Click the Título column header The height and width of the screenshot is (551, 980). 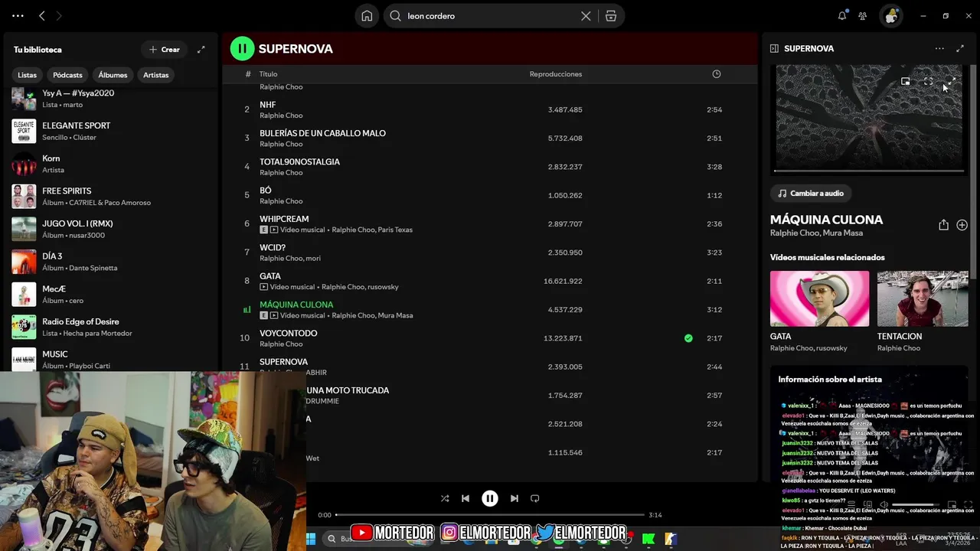(x=268, y=74)
